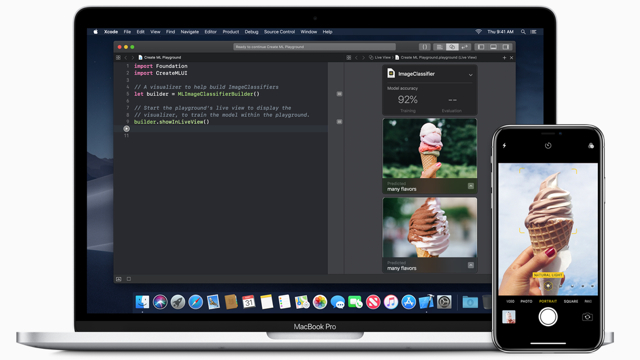Run the playground from line 10 play button
The height and width of the screenshot is (360, 640).
pos(127,129)
